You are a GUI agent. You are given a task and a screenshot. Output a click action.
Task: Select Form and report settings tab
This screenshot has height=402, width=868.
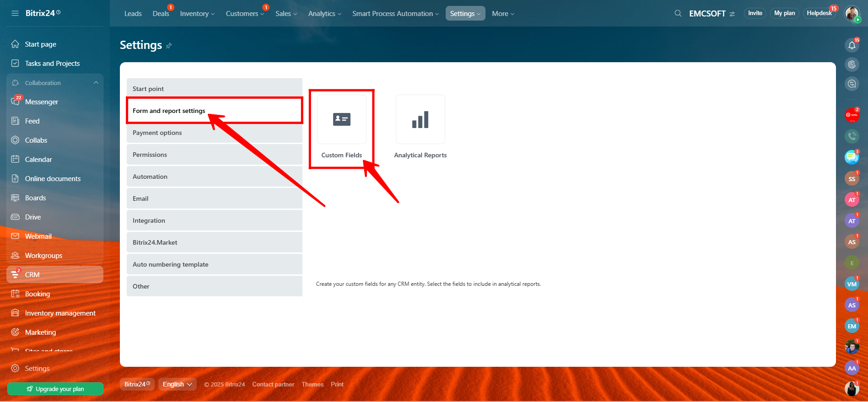215,111
